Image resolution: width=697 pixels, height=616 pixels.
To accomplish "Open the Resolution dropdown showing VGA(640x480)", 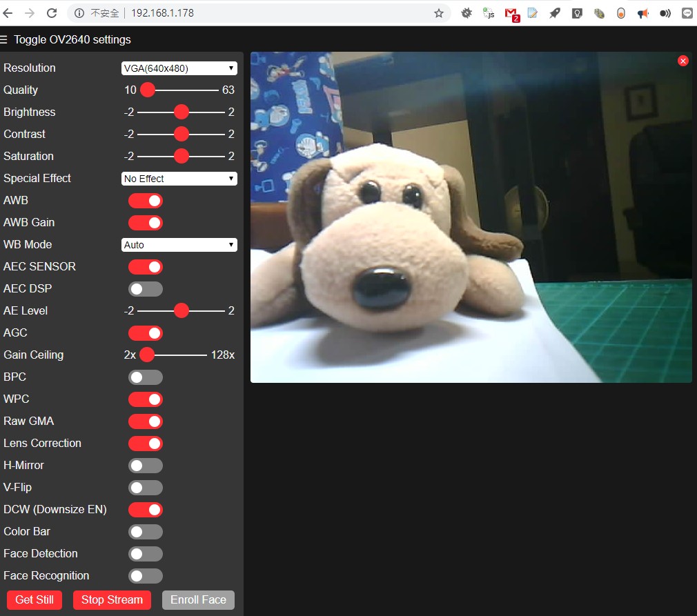I will [179, 68].
